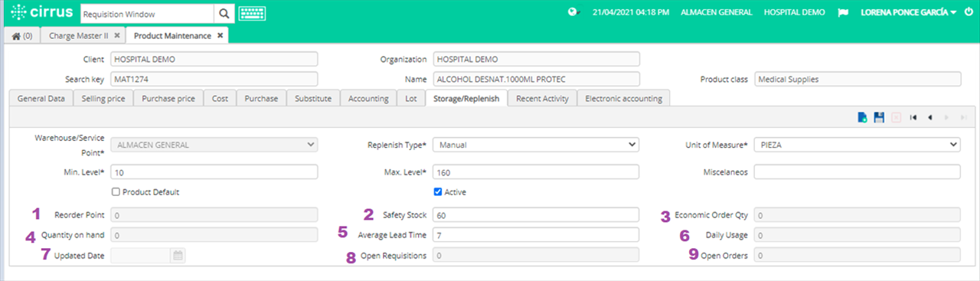The image size is (980, 281).
Task: Click the search magnifier icon
Action: tap(223, 13)
